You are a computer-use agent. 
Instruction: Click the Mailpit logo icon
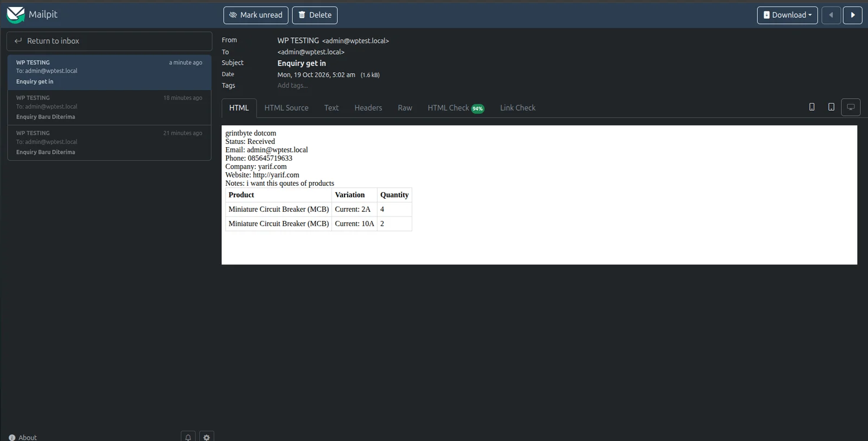coord(16,15)
